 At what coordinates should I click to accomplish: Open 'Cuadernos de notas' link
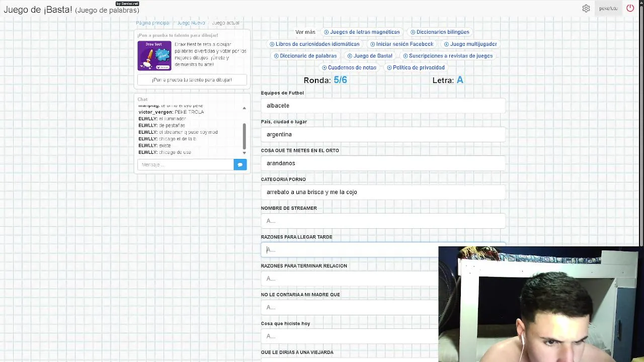point(349,67)
